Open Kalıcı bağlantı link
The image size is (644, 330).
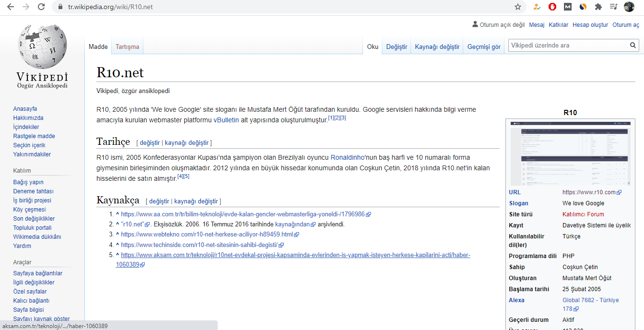pyautogui.click(x=31, y=301)
